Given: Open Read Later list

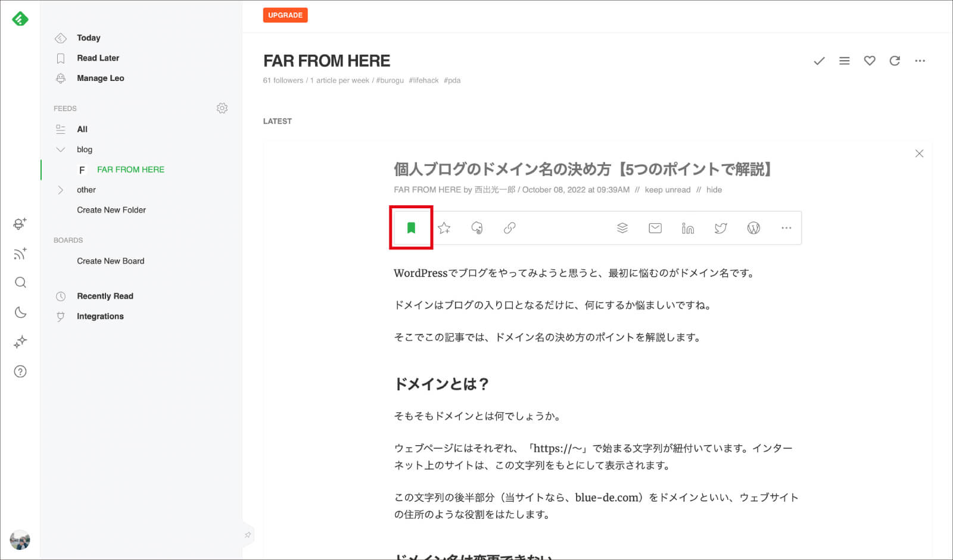Looking at the screenshot, I should (x=98, y=58).
